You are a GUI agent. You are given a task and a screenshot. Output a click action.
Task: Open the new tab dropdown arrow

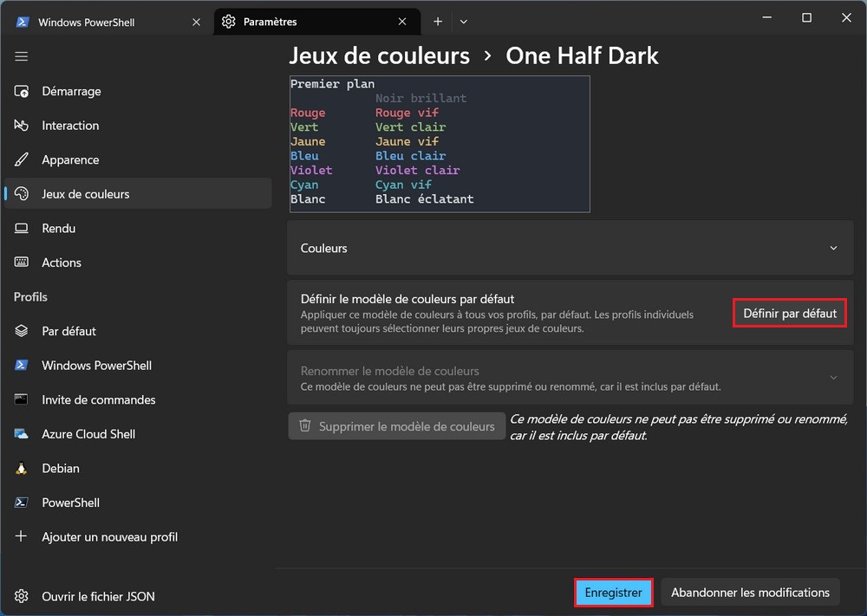463,22
